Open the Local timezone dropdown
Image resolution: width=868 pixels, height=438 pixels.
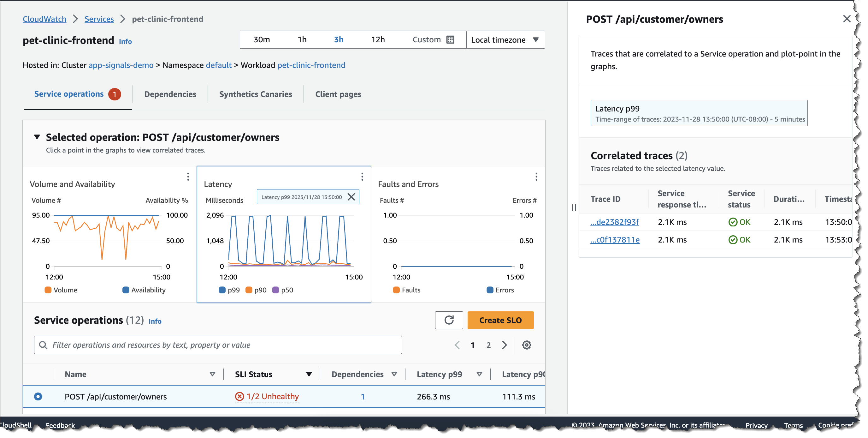505,40
